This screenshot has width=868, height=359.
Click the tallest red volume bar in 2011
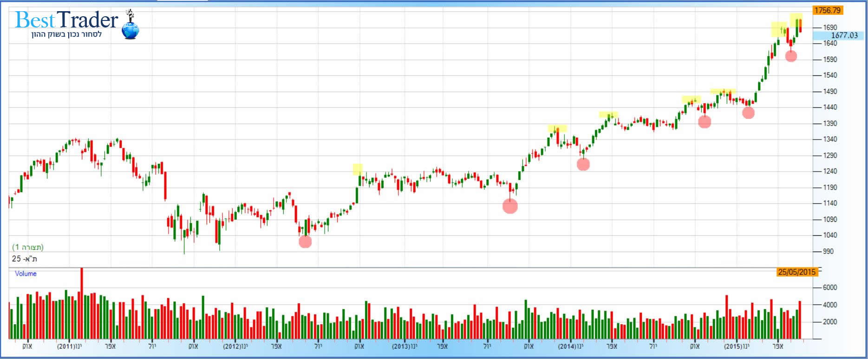coord(82,302)
